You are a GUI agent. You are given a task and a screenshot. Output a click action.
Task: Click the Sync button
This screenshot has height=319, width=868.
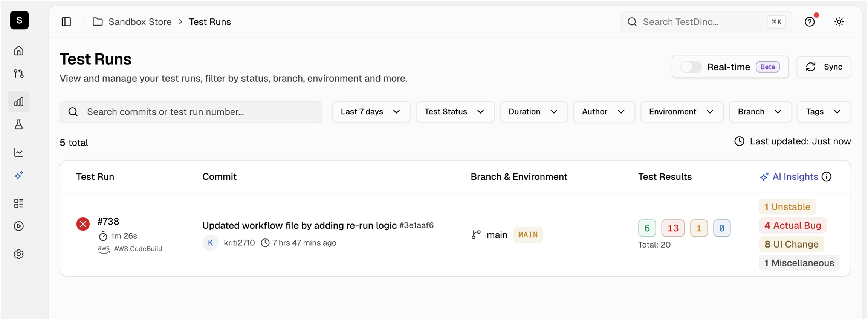click(x=824, y=67)
